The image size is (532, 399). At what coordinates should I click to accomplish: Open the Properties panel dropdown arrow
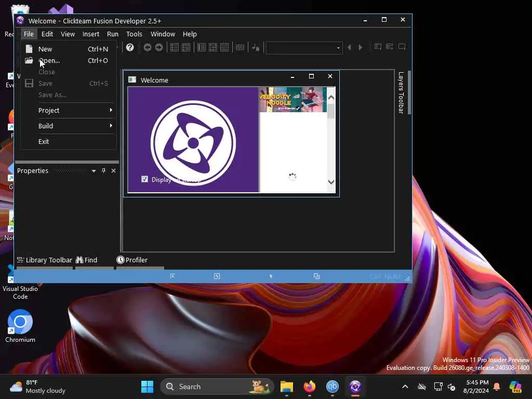click(94, 171)
